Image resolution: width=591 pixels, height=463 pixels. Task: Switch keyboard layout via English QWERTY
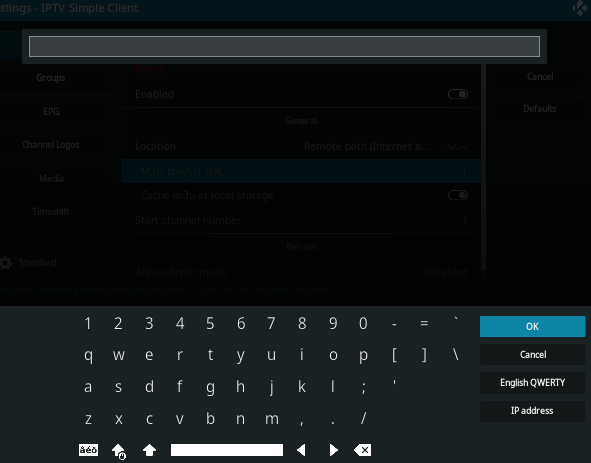point(532,383)
